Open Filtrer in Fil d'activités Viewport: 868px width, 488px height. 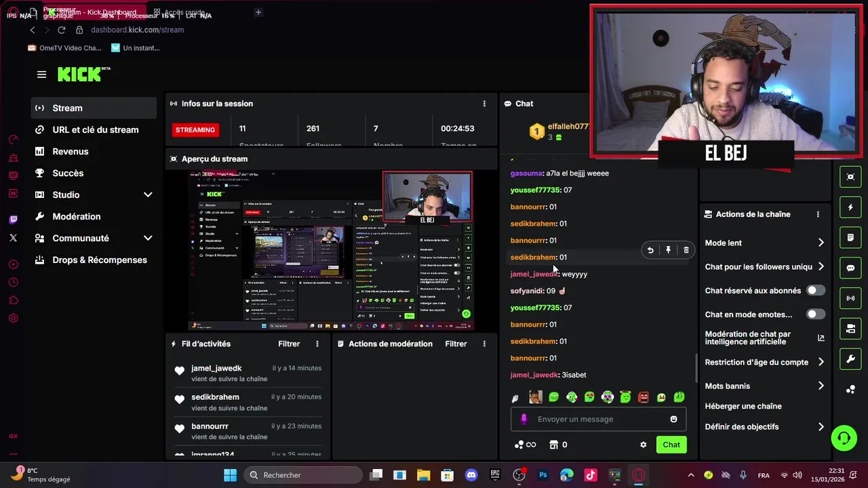289,344
